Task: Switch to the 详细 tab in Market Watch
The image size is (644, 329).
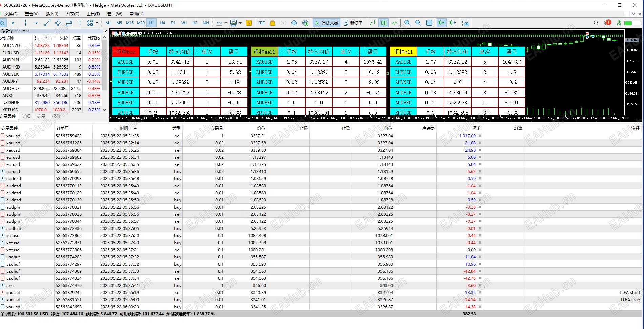Action: click(x=26, y=116)
